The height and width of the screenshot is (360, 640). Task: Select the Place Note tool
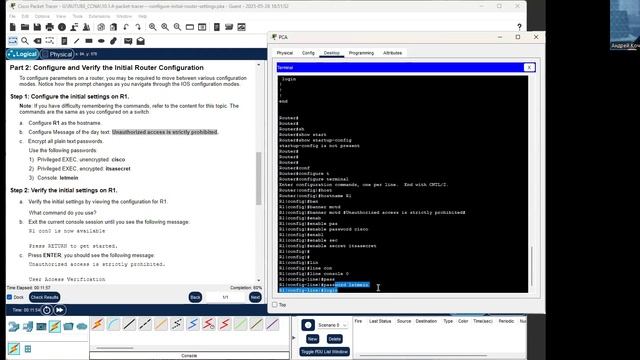click(64, 41)
